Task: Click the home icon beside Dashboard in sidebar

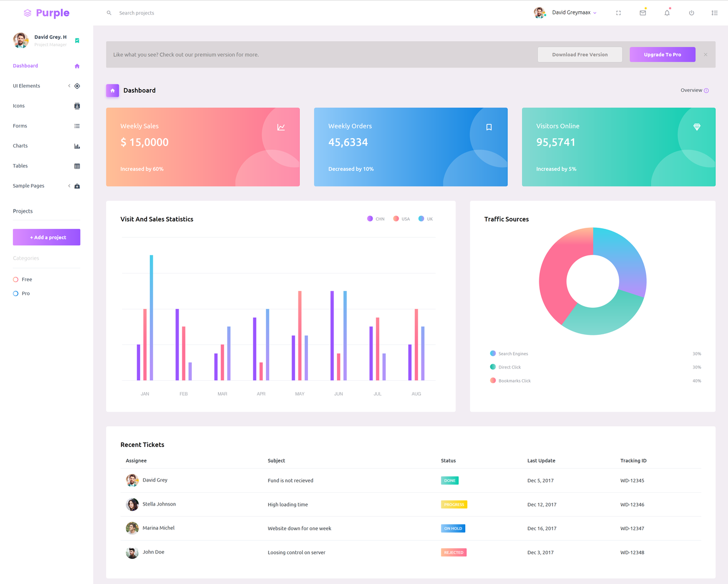Action: coord(77,66)
